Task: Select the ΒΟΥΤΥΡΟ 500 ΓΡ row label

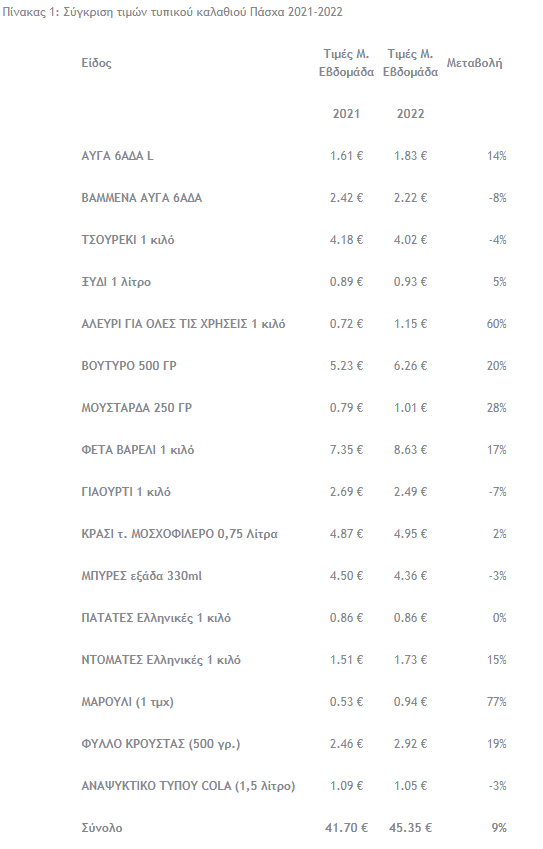Action: (x=129, y=366)
